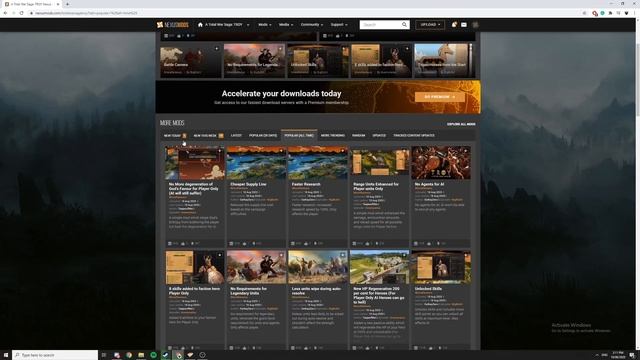Track Cheaper Supply Line via its plus icon
The image size is (640, 360).
281,151
